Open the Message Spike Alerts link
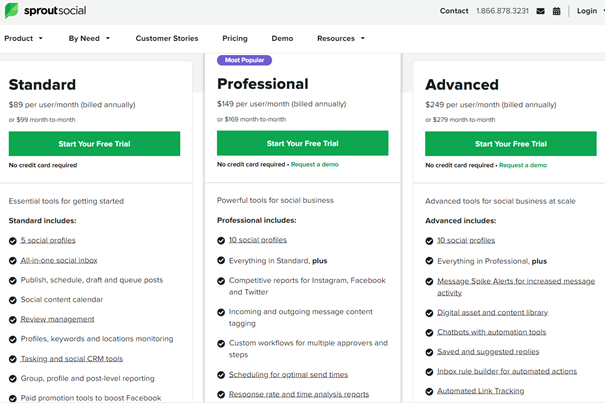605x403 pixels. (x=516, y=287)
